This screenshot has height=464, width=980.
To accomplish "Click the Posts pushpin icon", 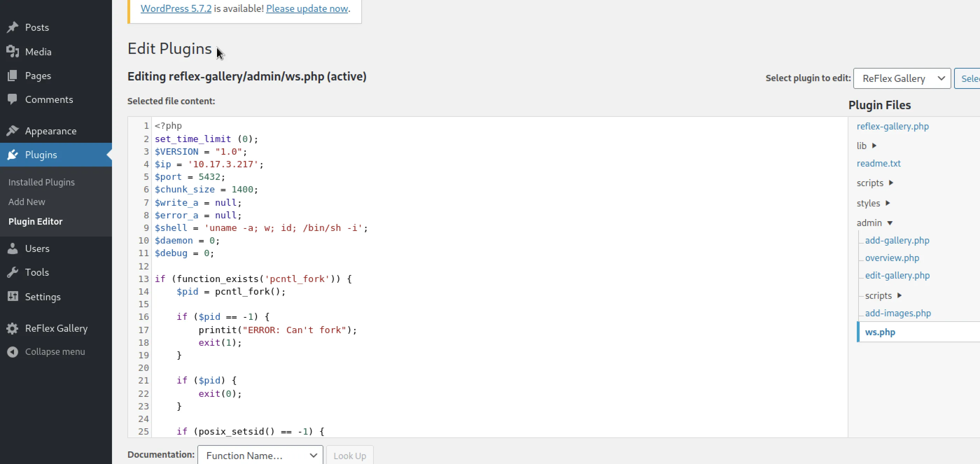I will tap(13, 27).
